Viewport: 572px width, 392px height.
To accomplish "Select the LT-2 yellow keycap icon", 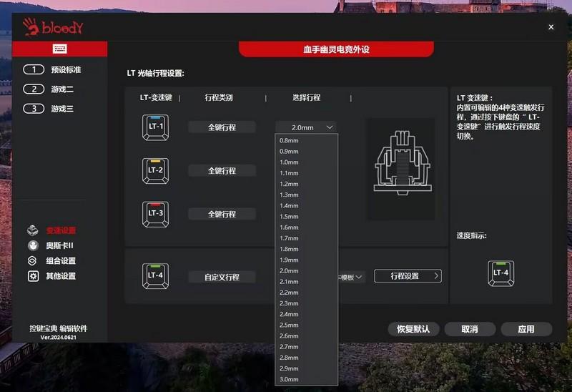I will tap(155, 171).
